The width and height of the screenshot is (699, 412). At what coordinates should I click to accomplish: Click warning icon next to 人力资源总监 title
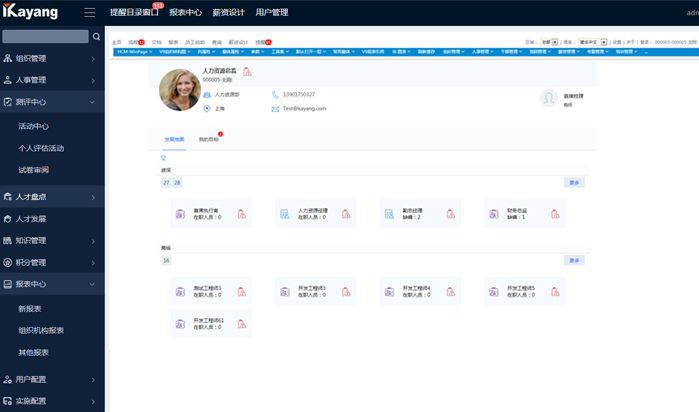click(x=247, y=72)
